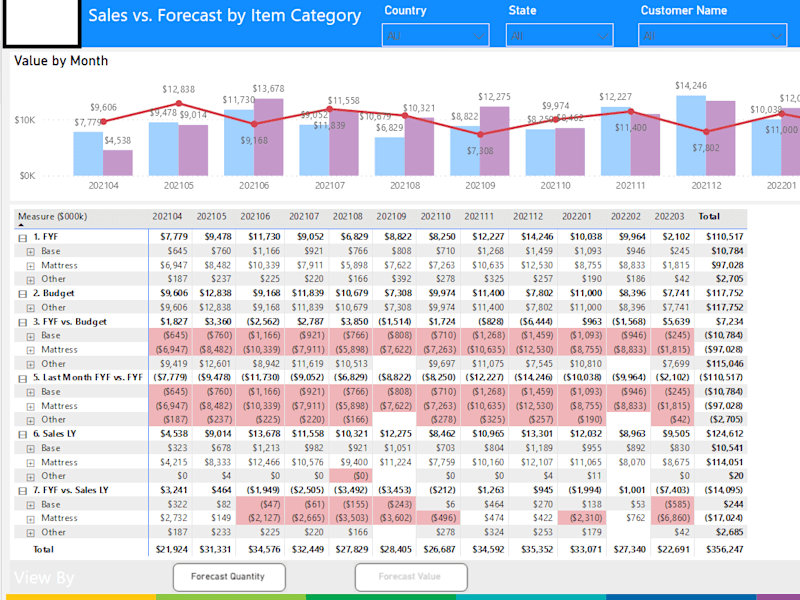The image size is (800, 600).
Task: Sort by Measure ($000k) column header
Action: [53, 216]
